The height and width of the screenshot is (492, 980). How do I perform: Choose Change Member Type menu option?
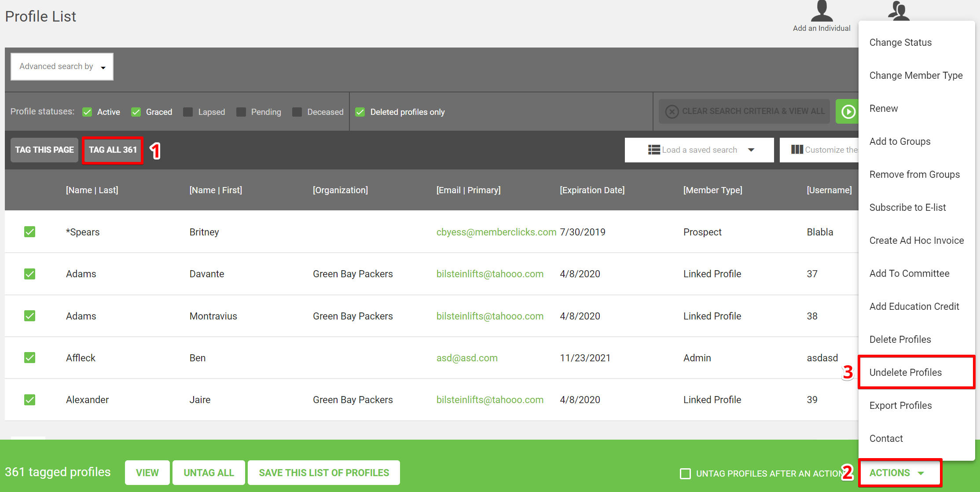[916, 75]
